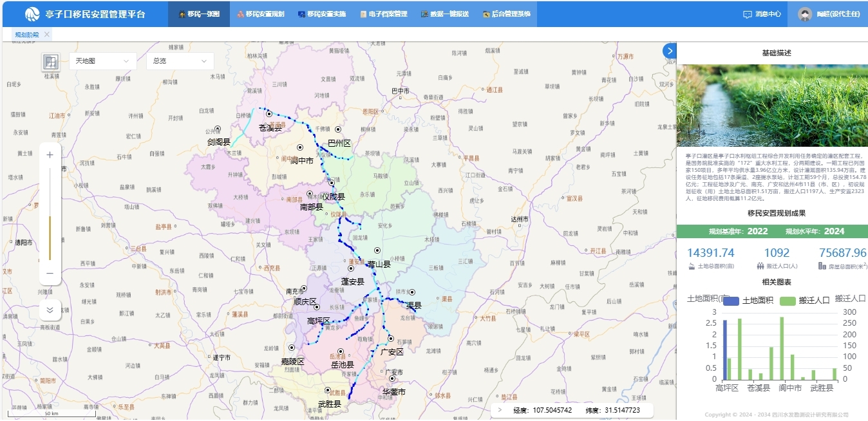Click the canal photo in 基础描述 panel

[x=772, y=106]
